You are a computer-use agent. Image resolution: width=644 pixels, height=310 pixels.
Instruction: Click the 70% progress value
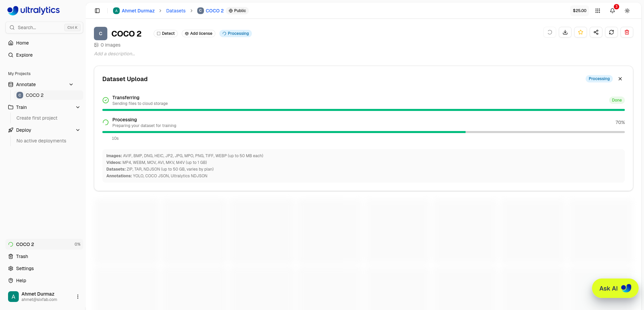click(620, 122)
